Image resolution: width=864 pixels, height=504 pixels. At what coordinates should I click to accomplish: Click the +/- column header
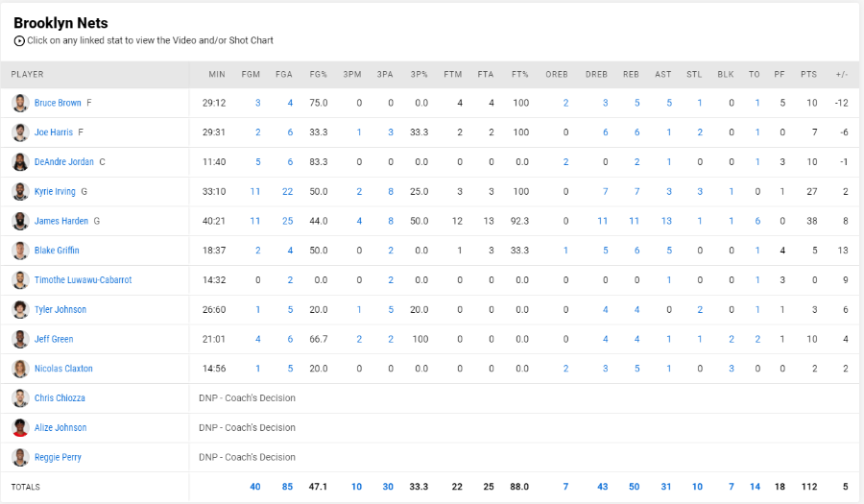[x=841, y=74]
